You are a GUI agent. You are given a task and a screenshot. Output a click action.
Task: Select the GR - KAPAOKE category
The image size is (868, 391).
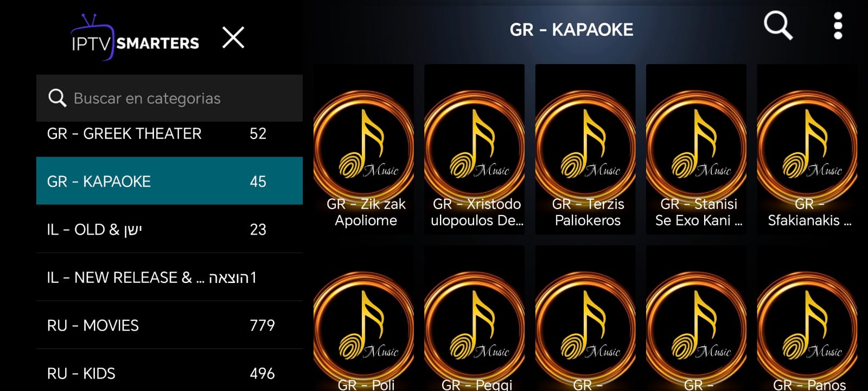[x=169, y=181]
